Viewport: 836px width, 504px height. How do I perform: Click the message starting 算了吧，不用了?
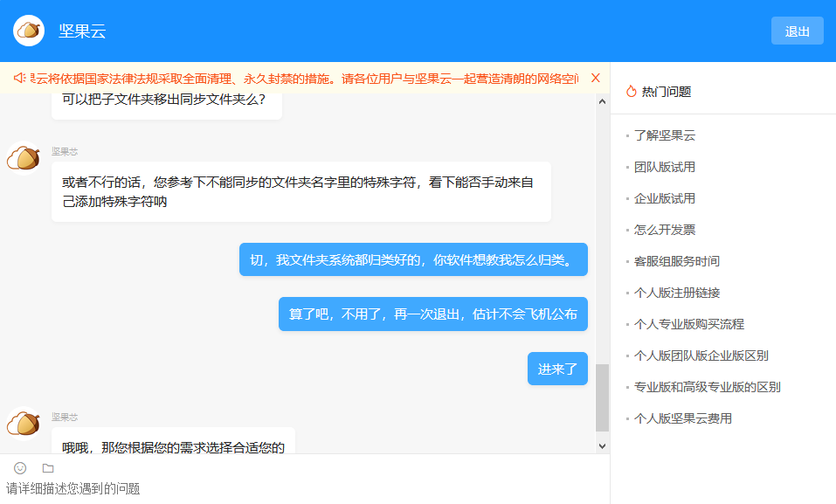tap(433, 314)
